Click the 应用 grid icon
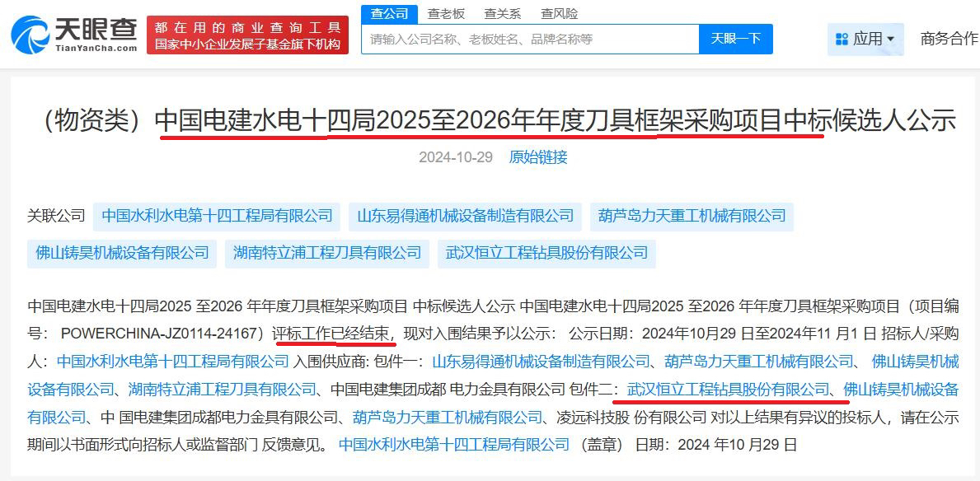Image resolution: width=980 pixels, height=481 pixels. [x=842, y=40]
